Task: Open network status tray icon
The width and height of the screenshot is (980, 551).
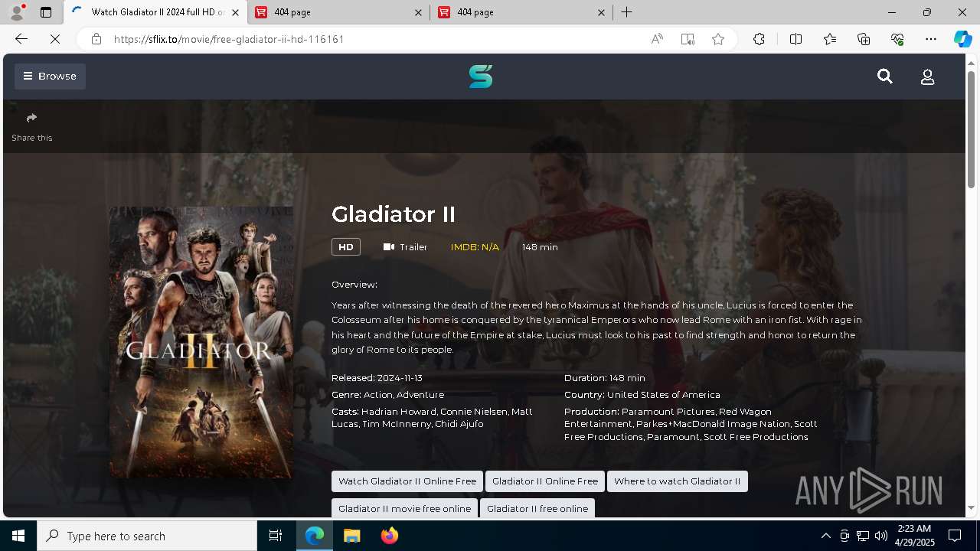Action: coord(862,536)
